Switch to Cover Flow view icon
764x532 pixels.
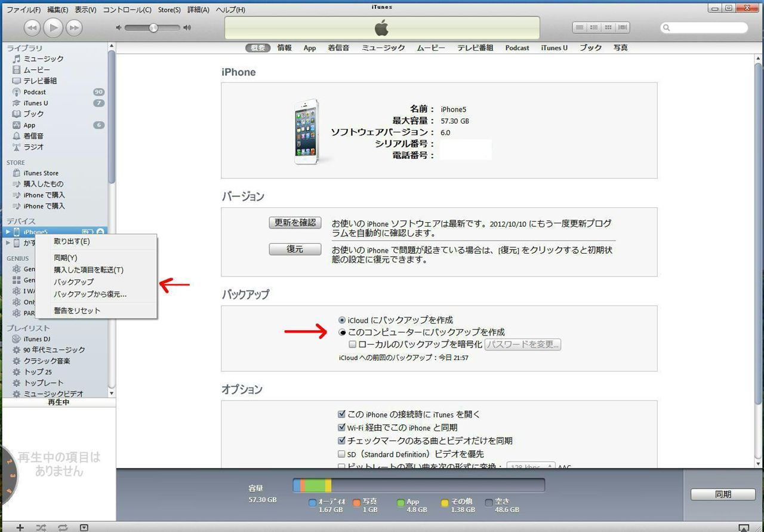click(623, 27)
